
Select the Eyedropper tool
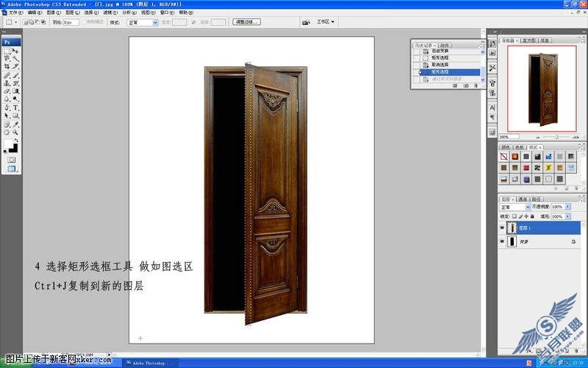(15, 124)
